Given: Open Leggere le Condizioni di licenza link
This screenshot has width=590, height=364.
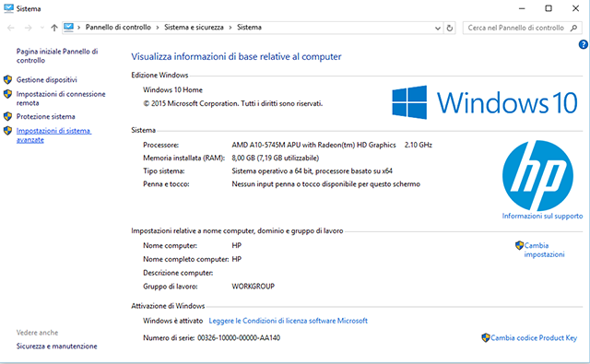Looking at the screenshot, I should tap(289, 321).
